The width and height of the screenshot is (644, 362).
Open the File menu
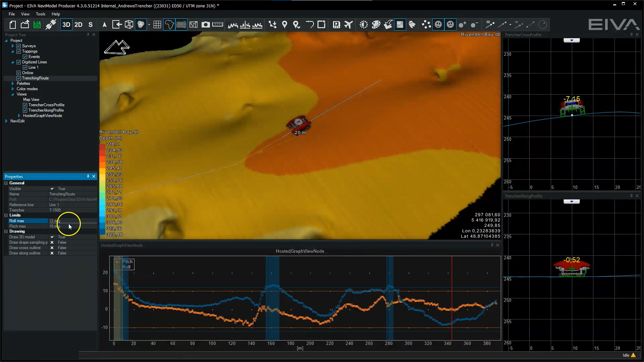point(12,14)
